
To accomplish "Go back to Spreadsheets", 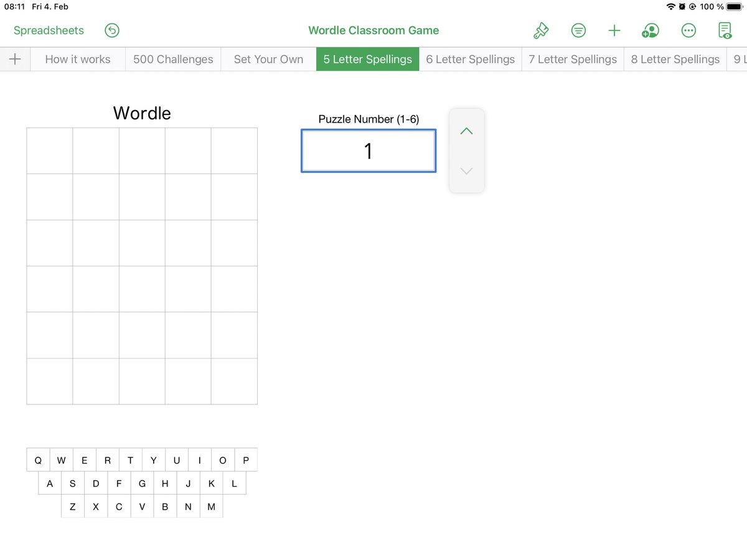I will coord(49,30).
